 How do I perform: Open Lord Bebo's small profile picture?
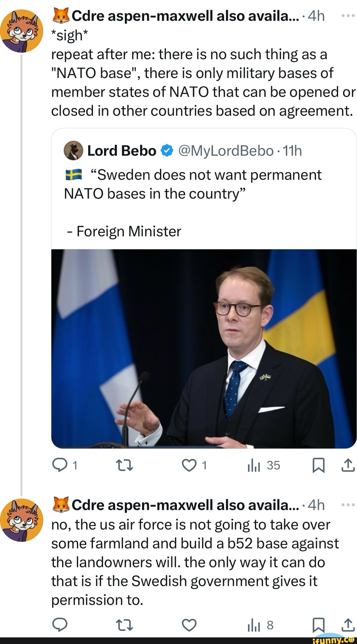coord(73,151)
